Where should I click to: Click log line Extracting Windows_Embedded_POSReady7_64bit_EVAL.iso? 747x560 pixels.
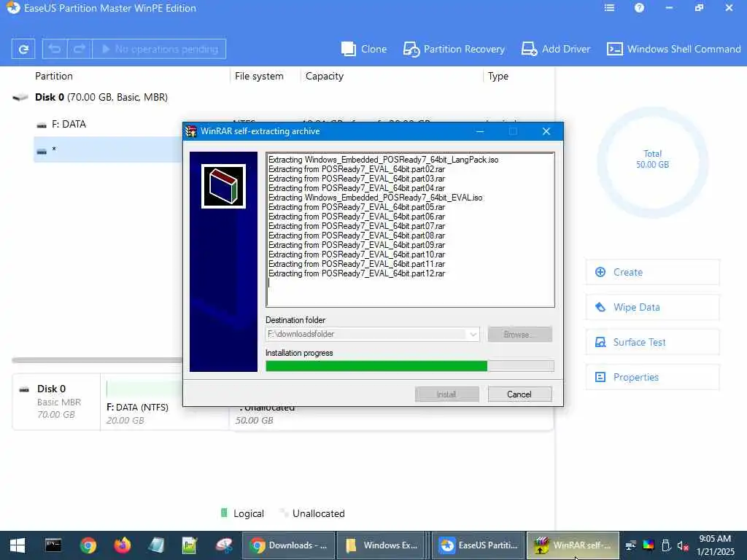click(375, 198)
